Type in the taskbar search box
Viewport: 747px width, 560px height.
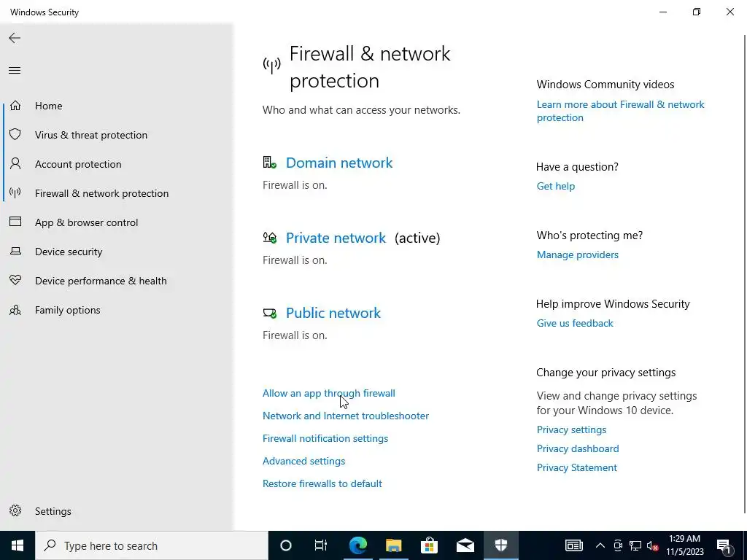153,545
